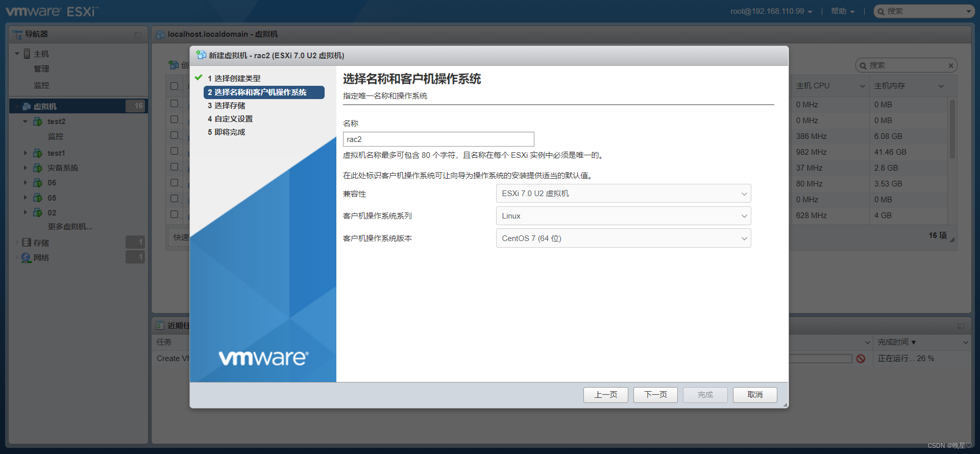Toggle the select-all VM checkbox
Image resolution: width=980 pixels, height=454 pixels.
coord(175,86)
